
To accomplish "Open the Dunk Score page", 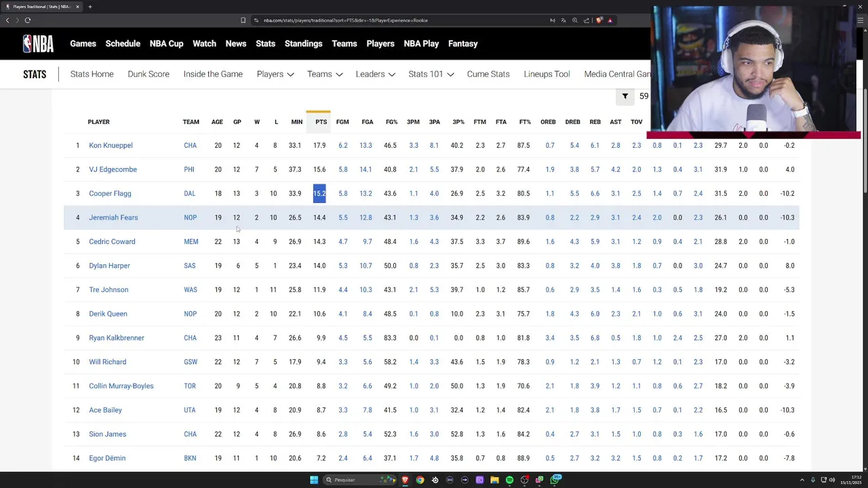I will [x=149, y=74].
